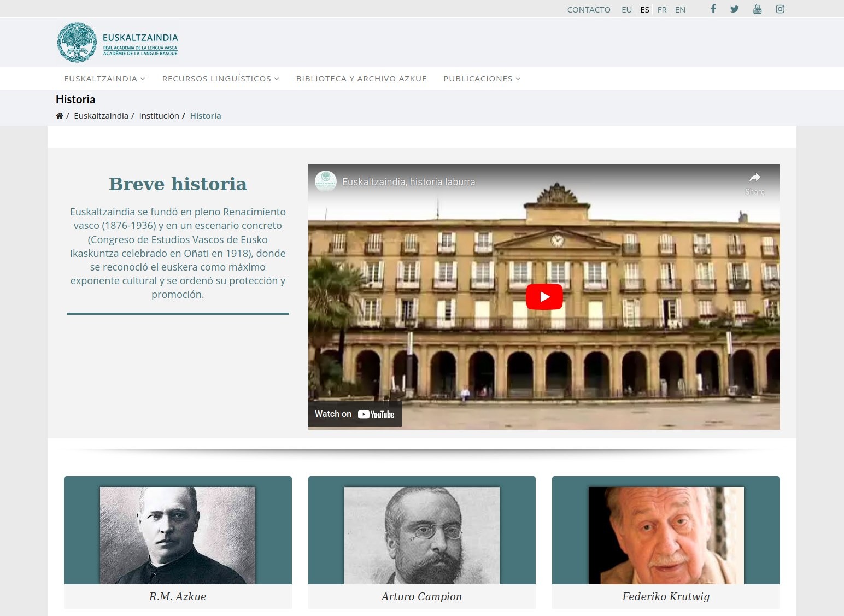Open the Facebook social icon
Screen dimensions: 844x616
tap(713, 9)
